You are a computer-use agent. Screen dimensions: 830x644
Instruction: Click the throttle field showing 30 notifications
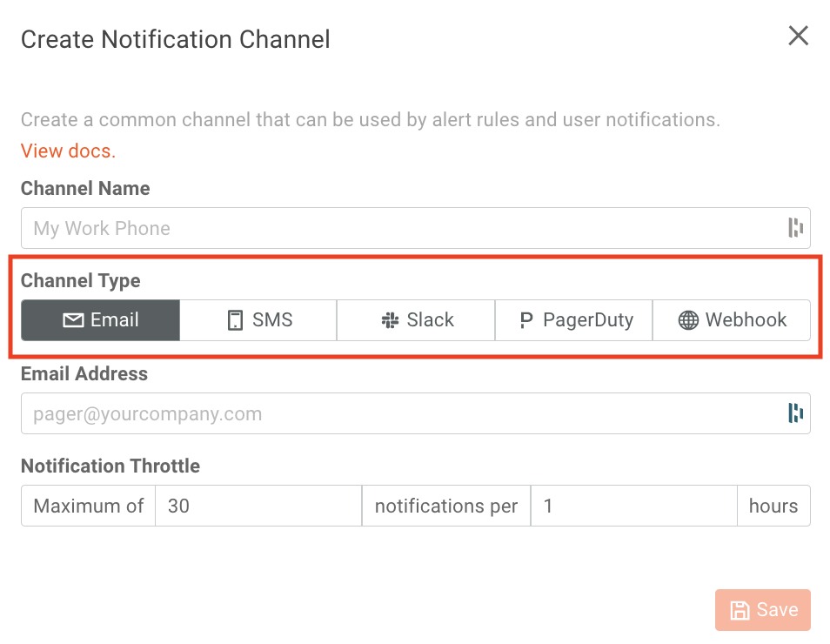pos(258,506)
